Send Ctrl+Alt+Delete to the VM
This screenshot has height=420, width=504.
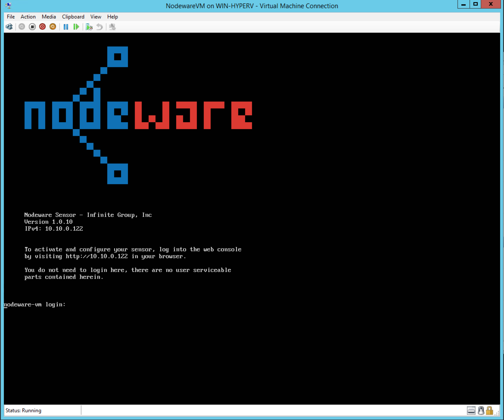[x=9, y=27]
